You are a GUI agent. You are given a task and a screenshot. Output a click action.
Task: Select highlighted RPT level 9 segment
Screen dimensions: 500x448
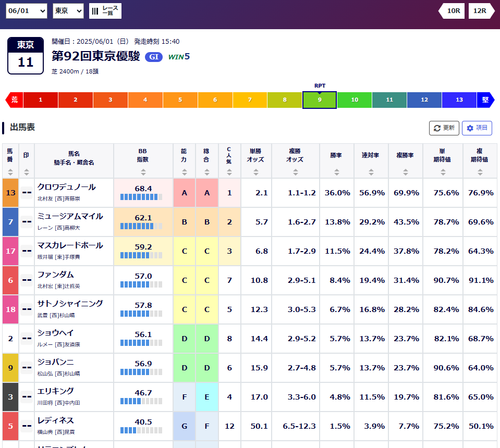point(320,99)
